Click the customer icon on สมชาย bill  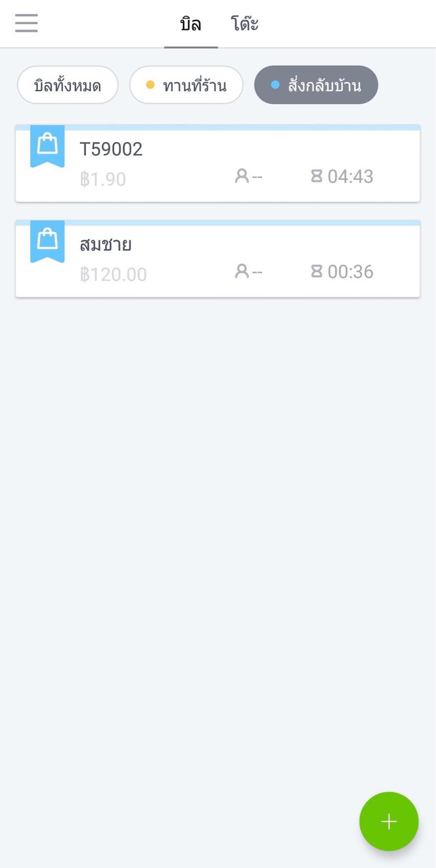point(241,271)
